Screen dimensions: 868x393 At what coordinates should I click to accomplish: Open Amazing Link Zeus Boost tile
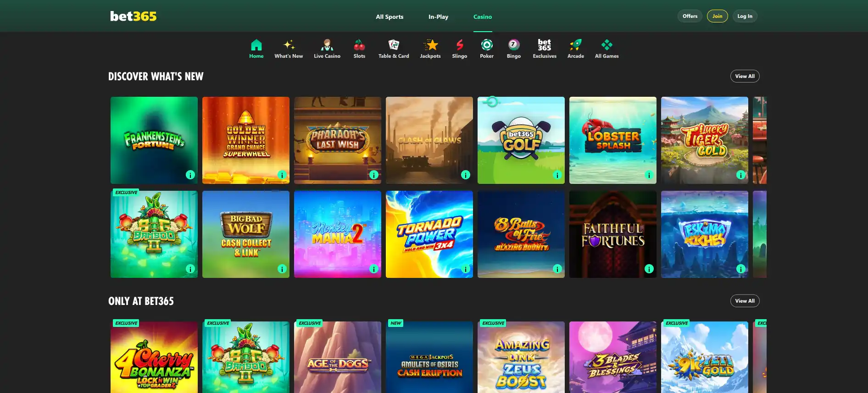click(x=521, y=357)
